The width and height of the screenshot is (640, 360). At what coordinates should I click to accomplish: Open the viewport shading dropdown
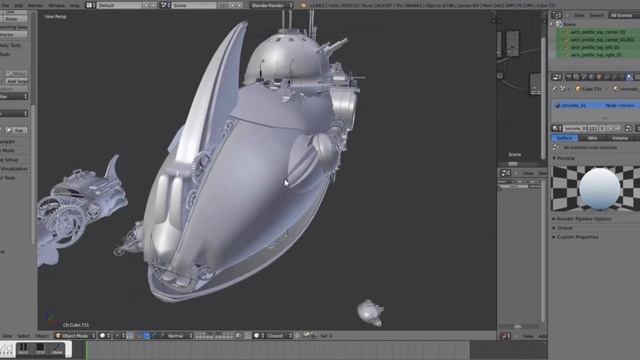tap(105, 336)
